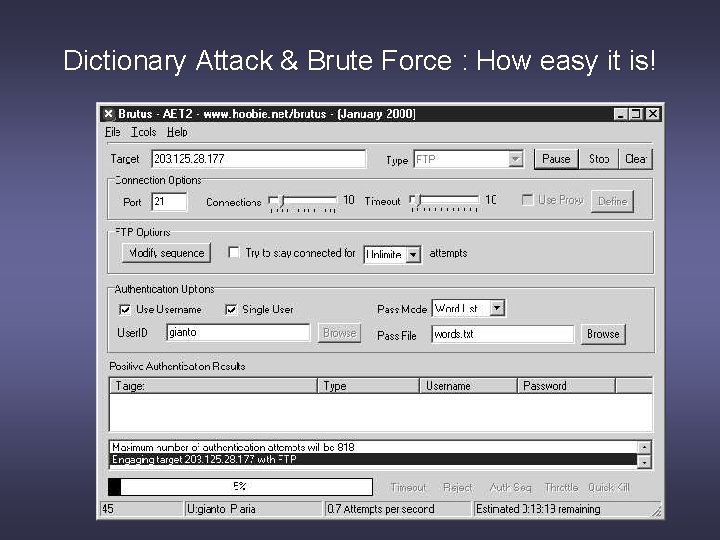Click the UserID input field
The width and height of the screenshot is (720, 540).
point(238,332)
